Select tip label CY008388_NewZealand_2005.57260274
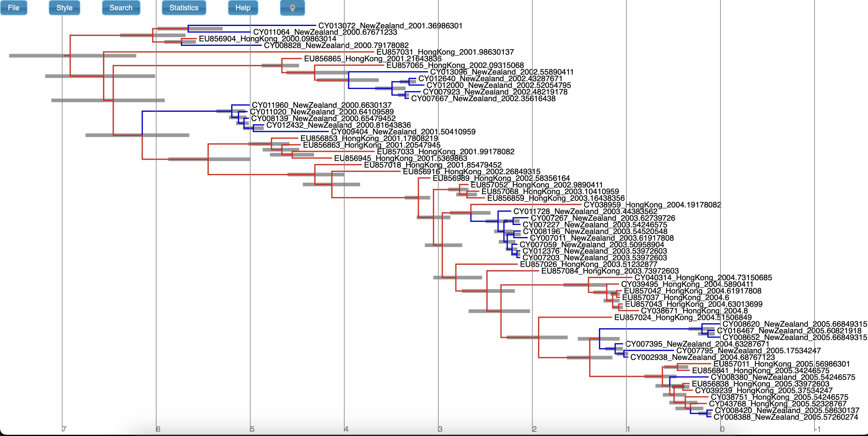 (786, 417)
